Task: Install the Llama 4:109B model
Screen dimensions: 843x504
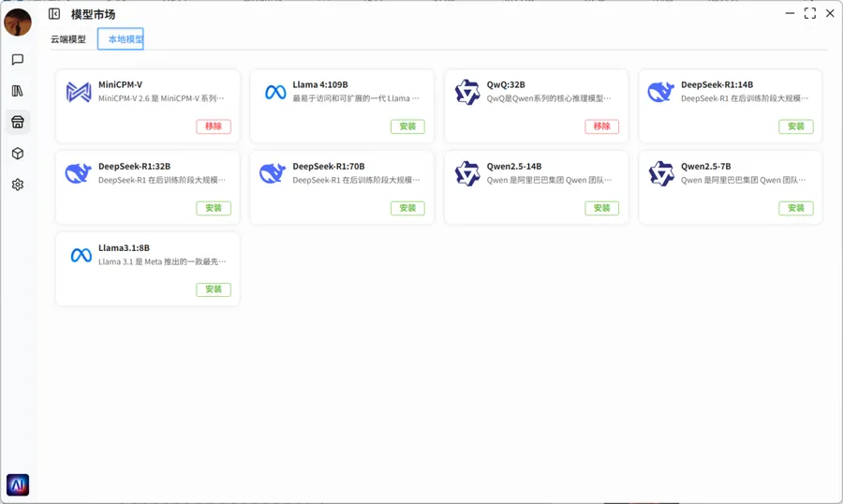Action: click(407, 126)
